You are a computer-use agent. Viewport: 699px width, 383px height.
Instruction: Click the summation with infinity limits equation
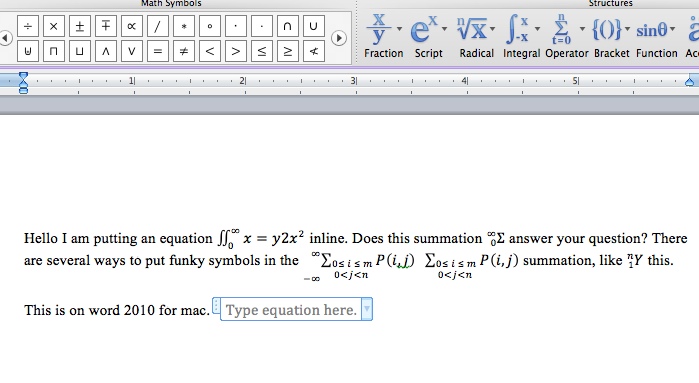(x=359, y=266)
